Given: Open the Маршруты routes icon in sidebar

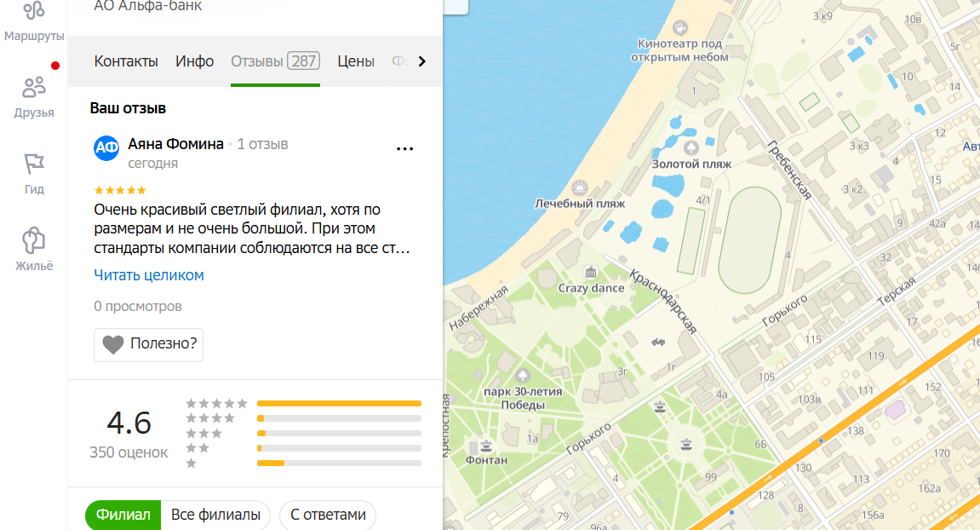Looking at the screenshot, I should 34,11.
